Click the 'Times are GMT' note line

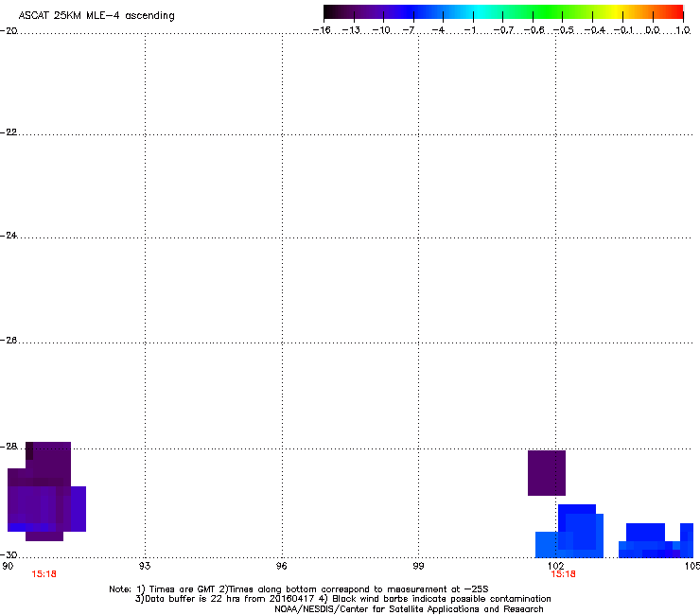click(299, 589)
